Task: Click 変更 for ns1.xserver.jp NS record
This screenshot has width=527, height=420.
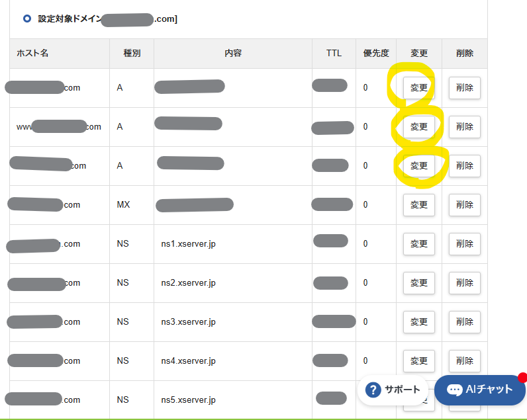Action: (x=419, y=243)
